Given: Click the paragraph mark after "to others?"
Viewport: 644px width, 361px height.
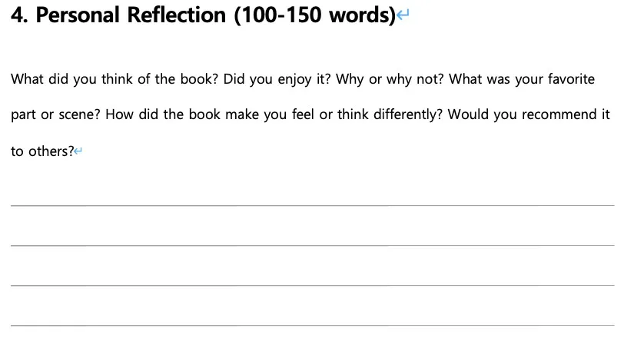Looking at the screenshot, I should [x=78, y=152].
